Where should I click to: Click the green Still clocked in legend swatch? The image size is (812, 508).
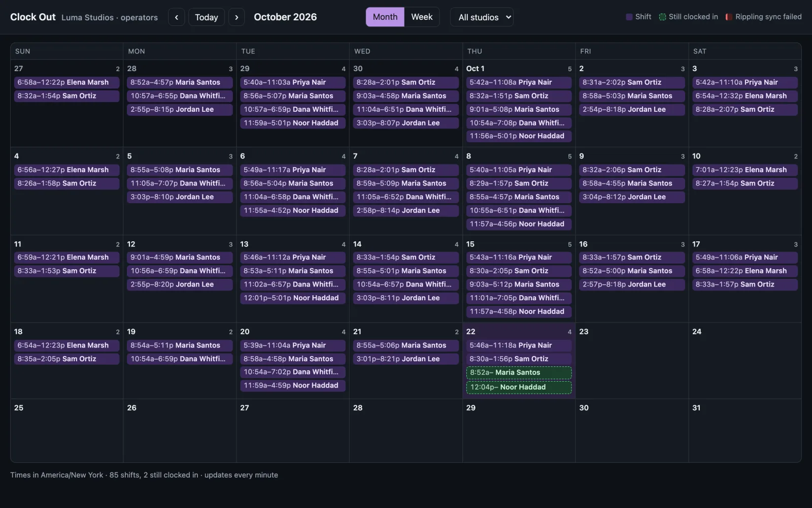[x=662, y=17]
